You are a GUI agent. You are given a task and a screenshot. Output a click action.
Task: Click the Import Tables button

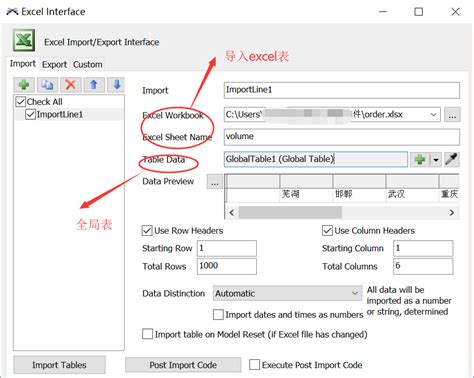[59, 365]
